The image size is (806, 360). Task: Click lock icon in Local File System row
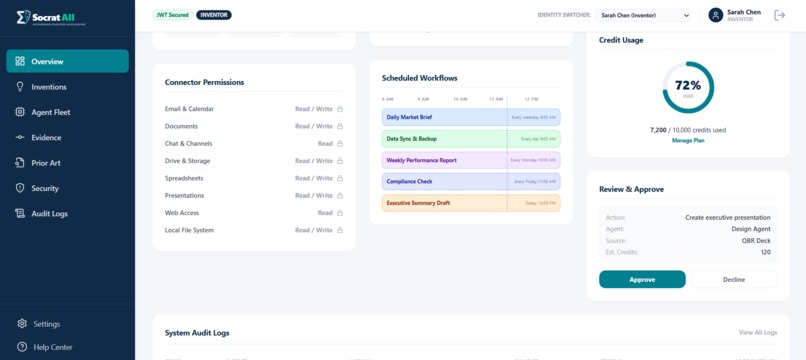(340, 230)
